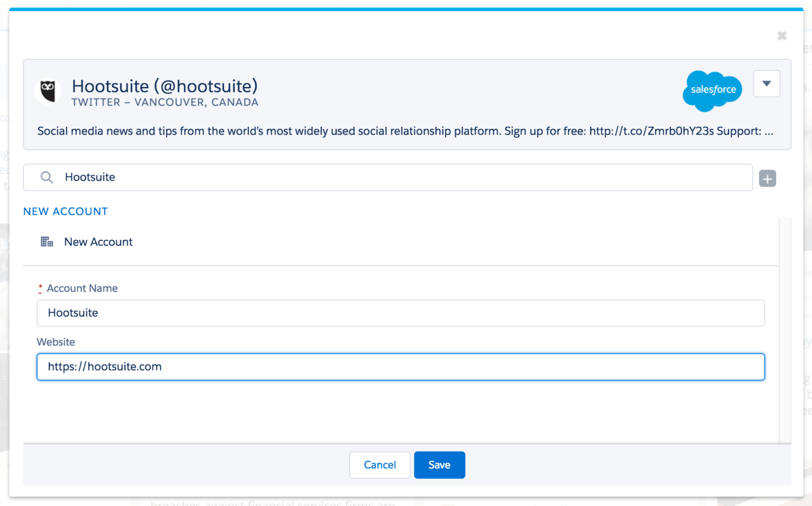Click the Cancel button

pyautogui.click(x=379, y=465)
